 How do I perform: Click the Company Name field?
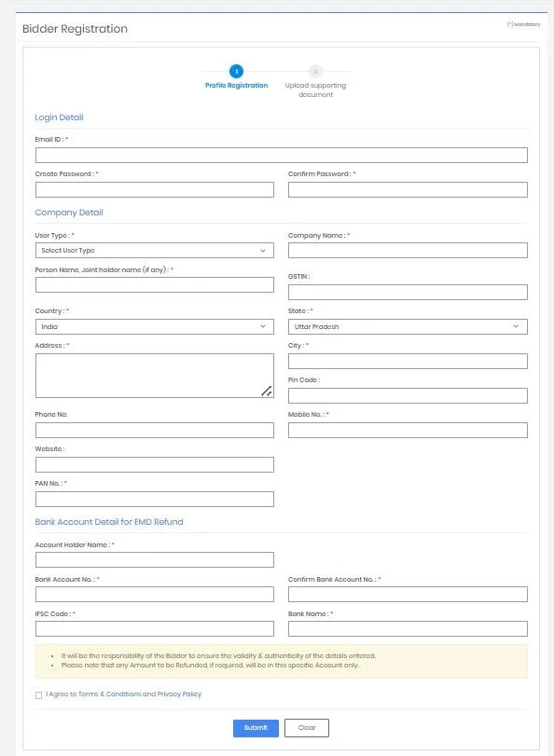(408, 250)
